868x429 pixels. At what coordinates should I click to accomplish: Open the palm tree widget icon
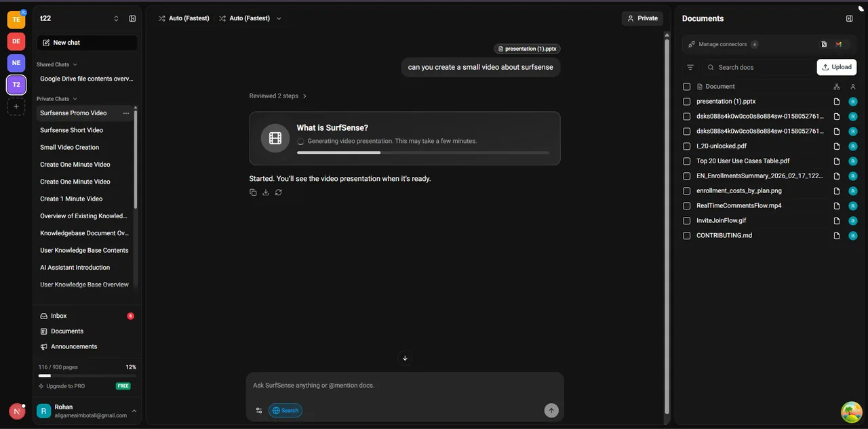tap(851, 411)
